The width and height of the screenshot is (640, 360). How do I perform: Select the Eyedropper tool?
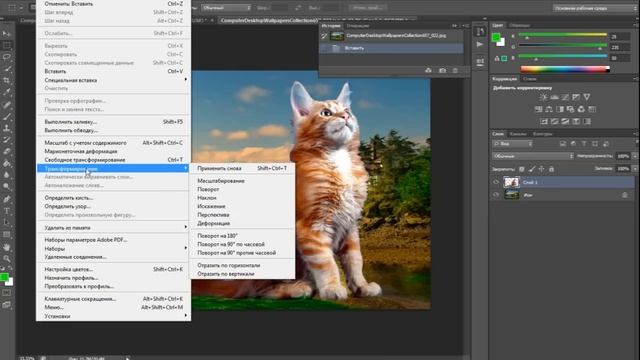(7, 92)
